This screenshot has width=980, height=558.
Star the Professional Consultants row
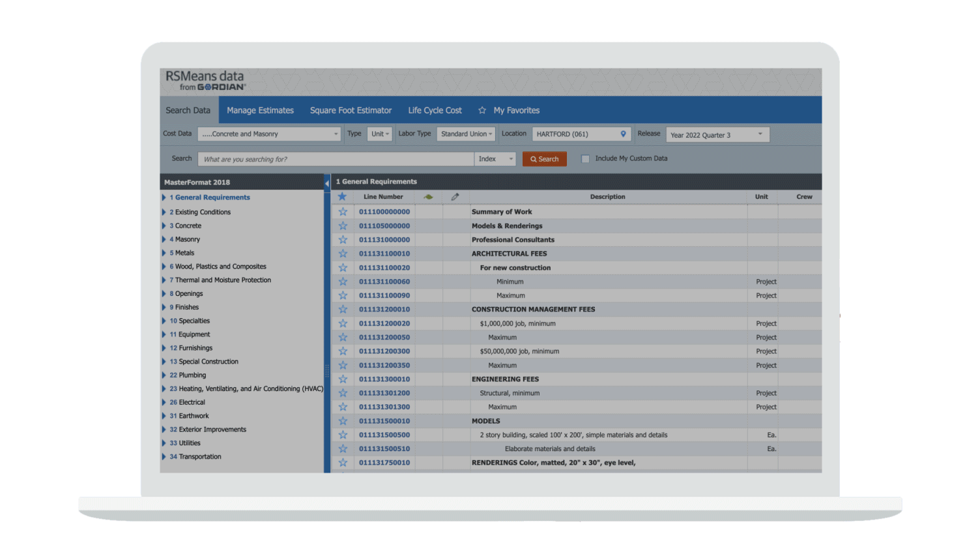coord(343,240)
